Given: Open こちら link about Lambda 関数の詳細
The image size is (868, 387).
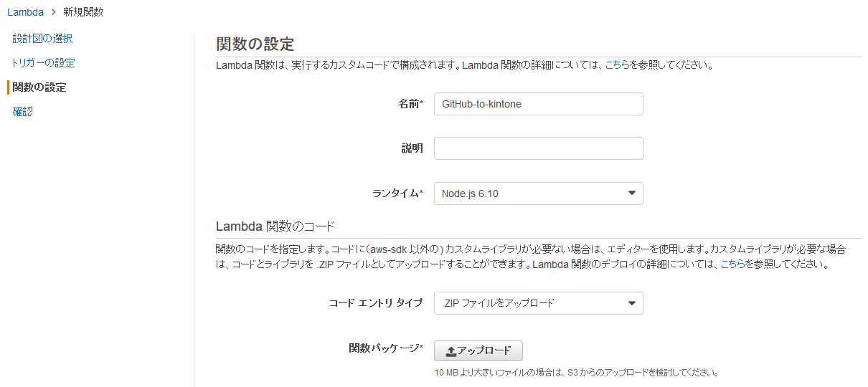Looking at the screenshot, I should pyautogui.click(x=617, y=65).
